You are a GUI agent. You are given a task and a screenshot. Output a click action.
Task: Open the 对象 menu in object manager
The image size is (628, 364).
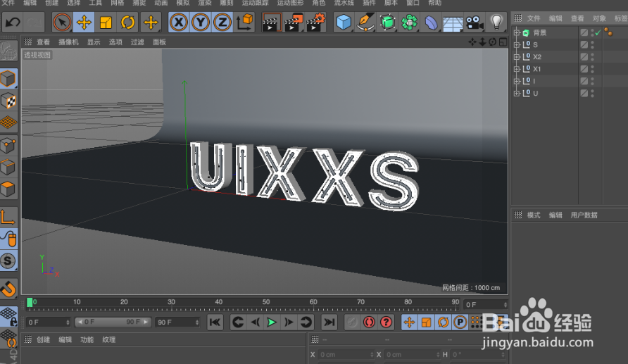point(600,18)
